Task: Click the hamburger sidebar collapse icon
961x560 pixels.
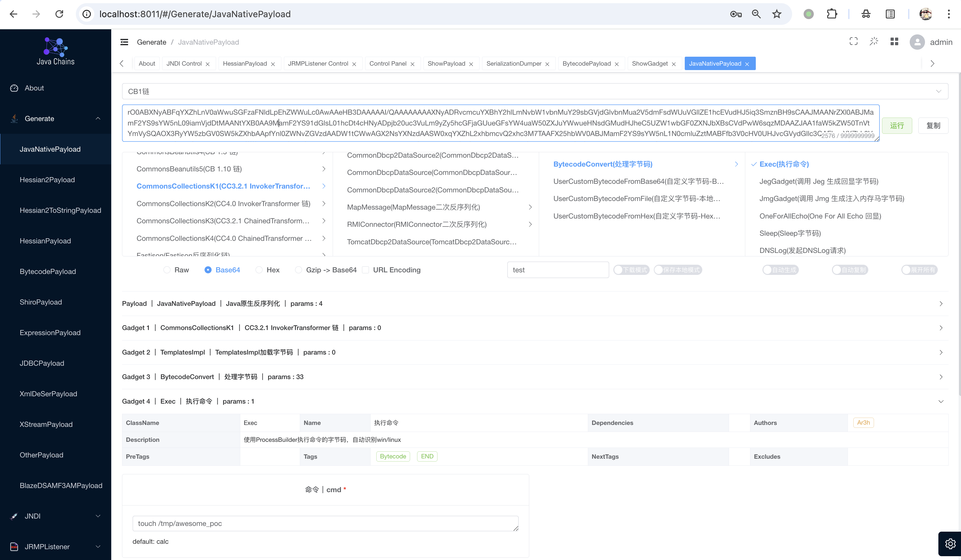Action: point(124,42)
